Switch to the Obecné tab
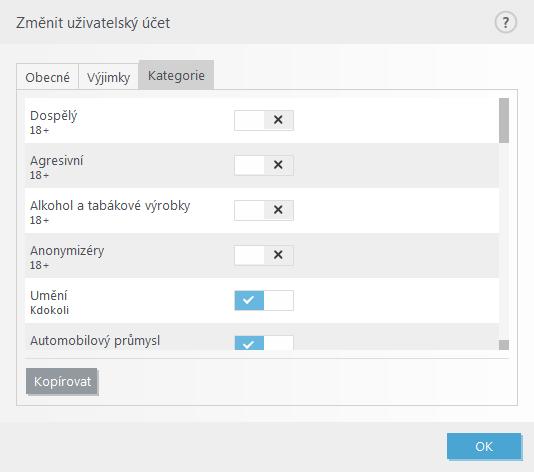 [48, 77]
